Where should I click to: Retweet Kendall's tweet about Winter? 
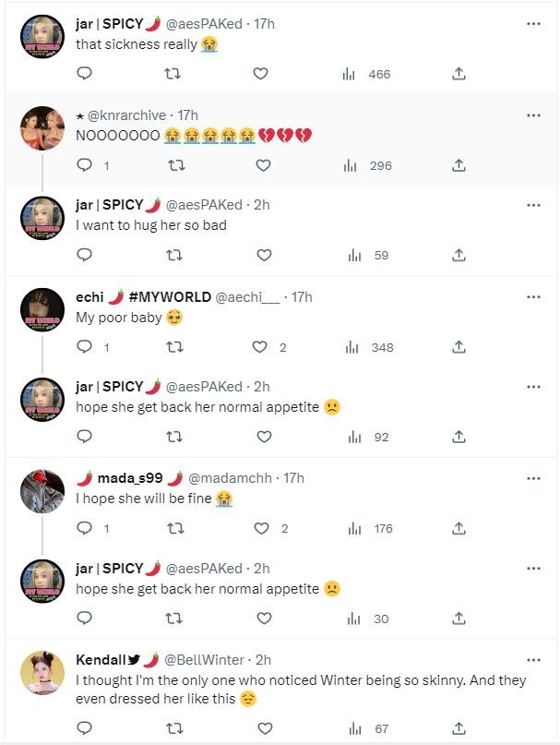[x=173, y=727]
